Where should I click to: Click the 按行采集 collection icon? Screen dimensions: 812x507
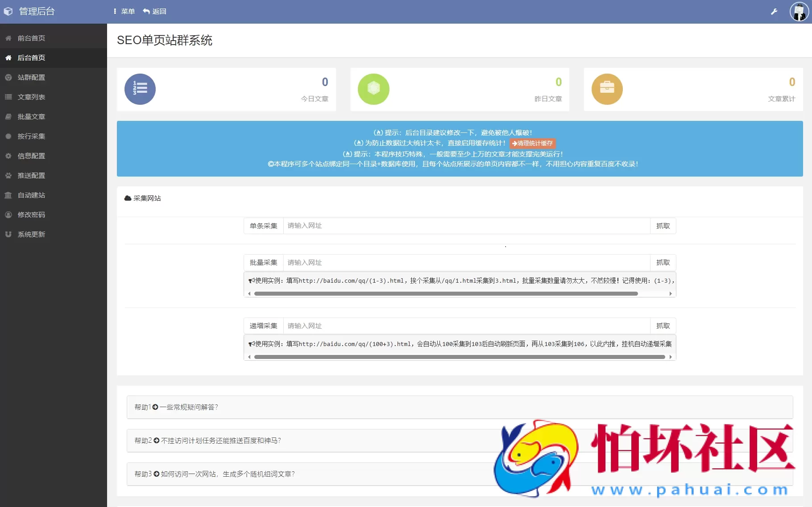[x=8, y=136]
